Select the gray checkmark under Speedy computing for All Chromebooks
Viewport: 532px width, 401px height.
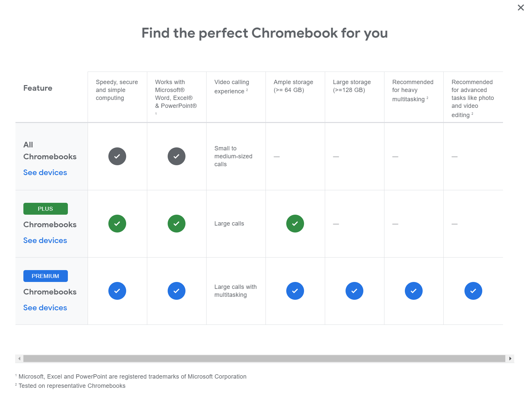pyautogui.click(x=117, y=156)
